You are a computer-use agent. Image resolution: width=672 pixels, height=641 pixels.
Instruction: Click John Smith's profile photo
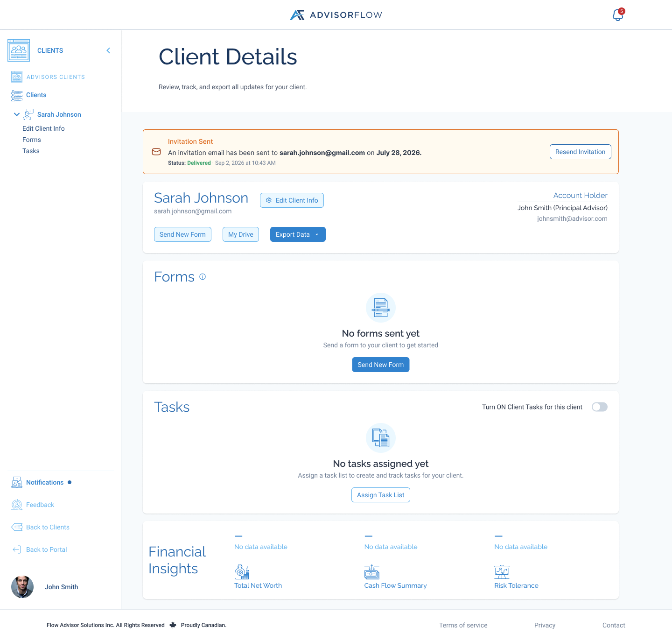point(22,587)
